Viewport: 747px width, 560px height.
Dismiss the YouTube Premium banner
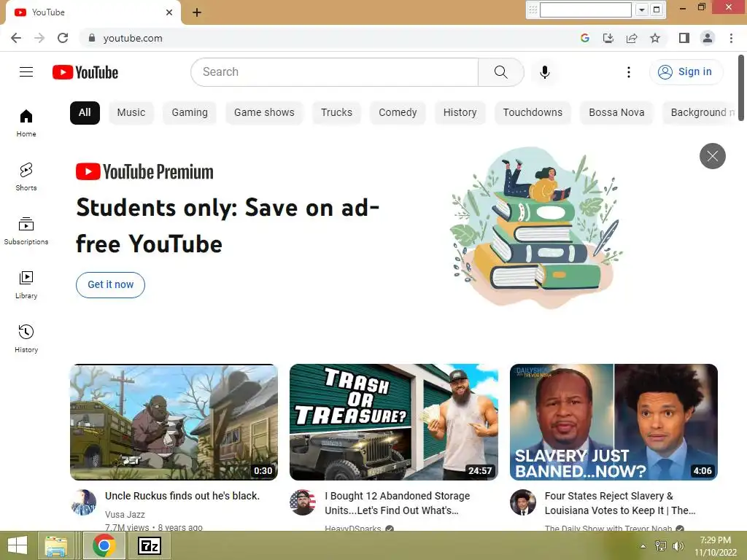[712, 156]
